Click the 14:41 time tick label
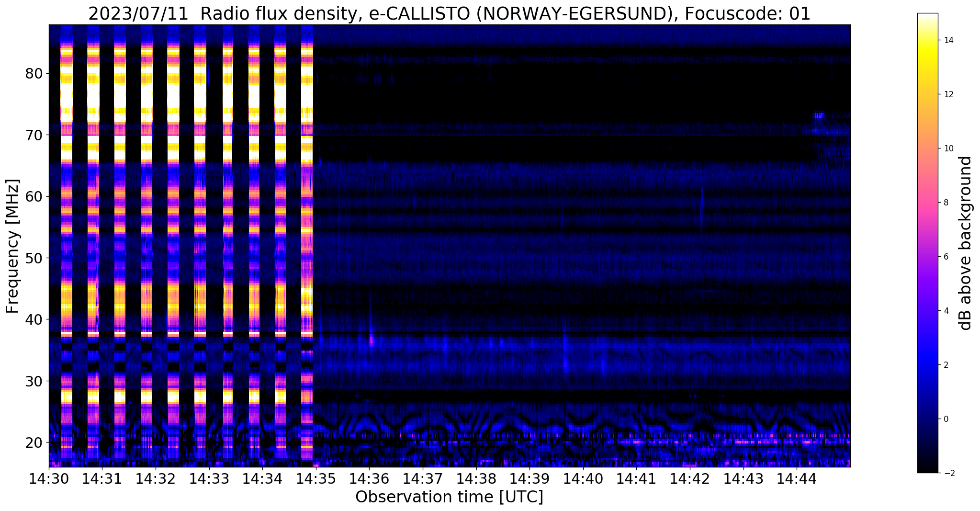This screenshot has width=980, height=511. coord(636,478)
